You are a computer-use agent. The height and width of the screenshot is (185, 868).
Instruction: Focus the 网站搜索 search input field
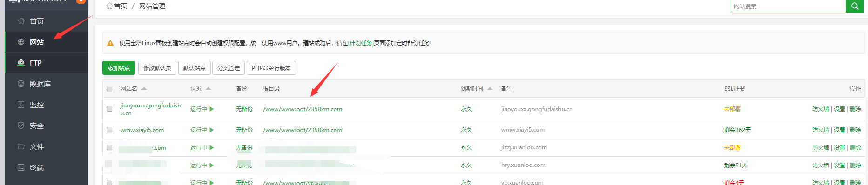tap(787, 6)
